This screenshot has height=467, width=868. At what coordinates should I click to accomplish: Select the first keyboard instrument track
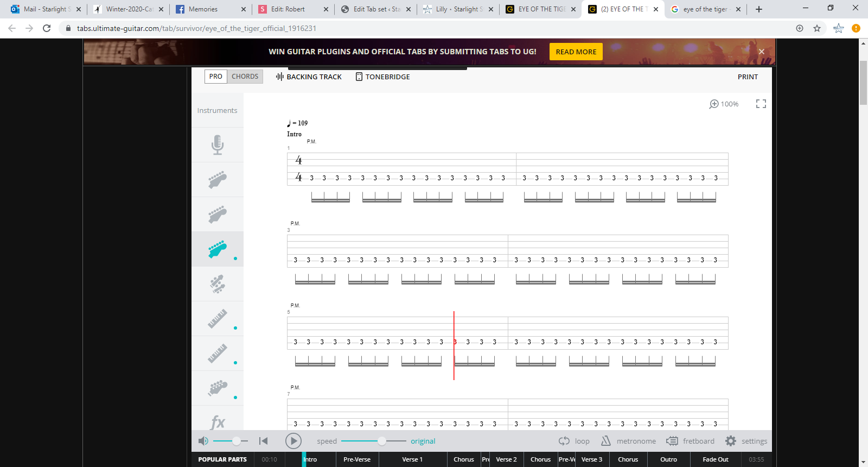coord(218,319)
